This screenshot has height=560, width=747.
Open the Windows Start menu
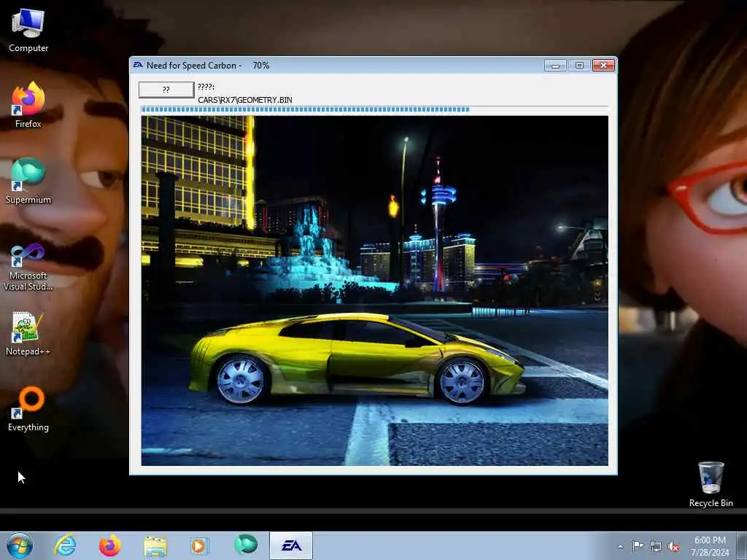tap(20, 545)
